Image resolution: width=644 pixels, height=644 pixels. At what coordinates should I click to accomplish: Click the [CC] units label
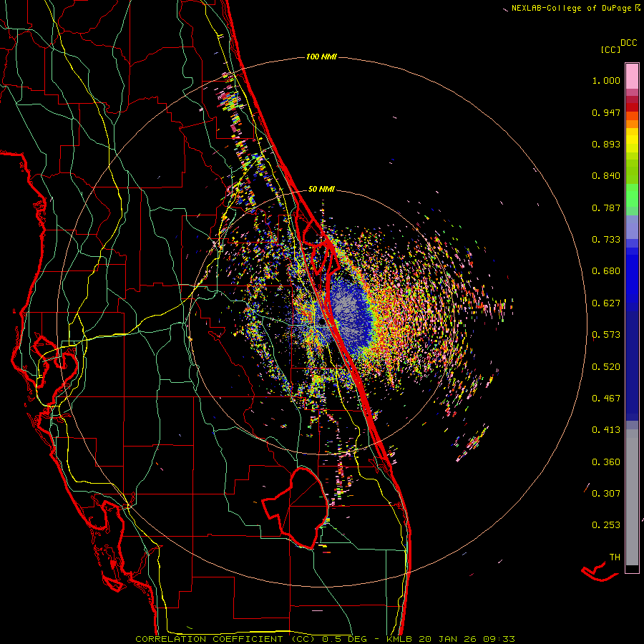click(x=611, y=49)
